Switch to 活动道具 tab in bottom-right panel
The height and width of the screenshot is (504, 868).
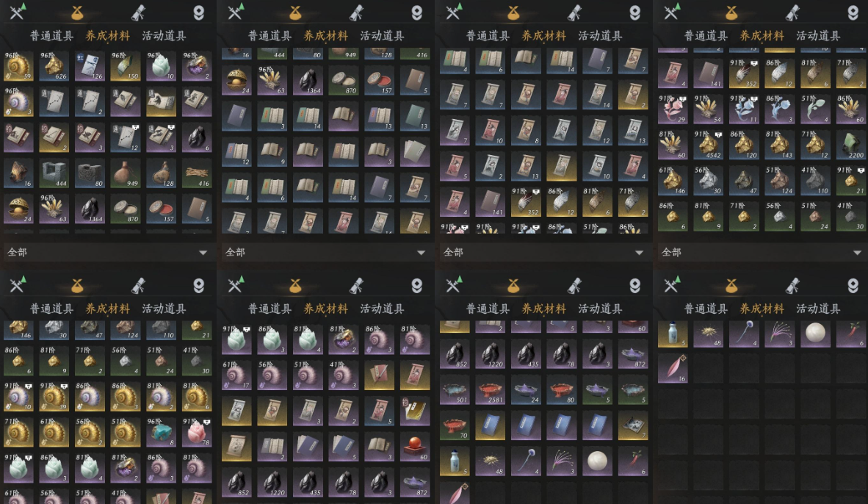(818, 309)
